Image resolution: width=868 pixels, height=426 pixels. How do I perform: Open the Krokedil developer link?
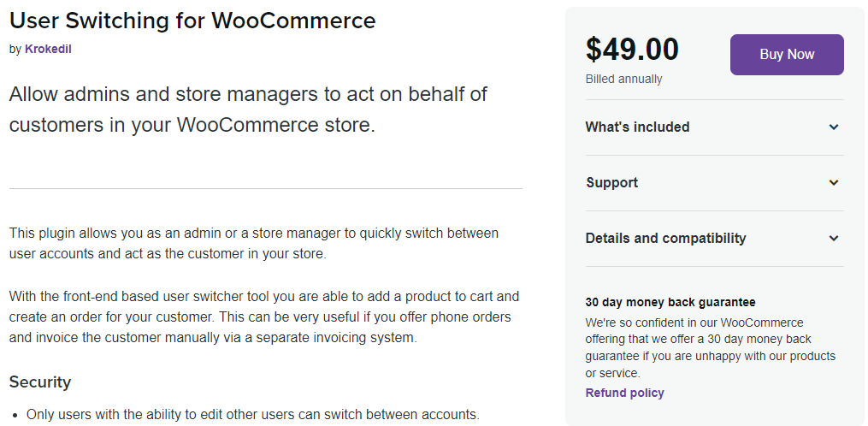point(48,50)
